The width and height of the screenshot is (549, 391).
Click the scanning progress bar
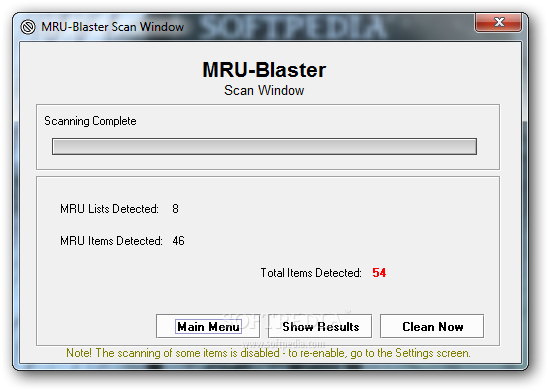tap(264, 146)
